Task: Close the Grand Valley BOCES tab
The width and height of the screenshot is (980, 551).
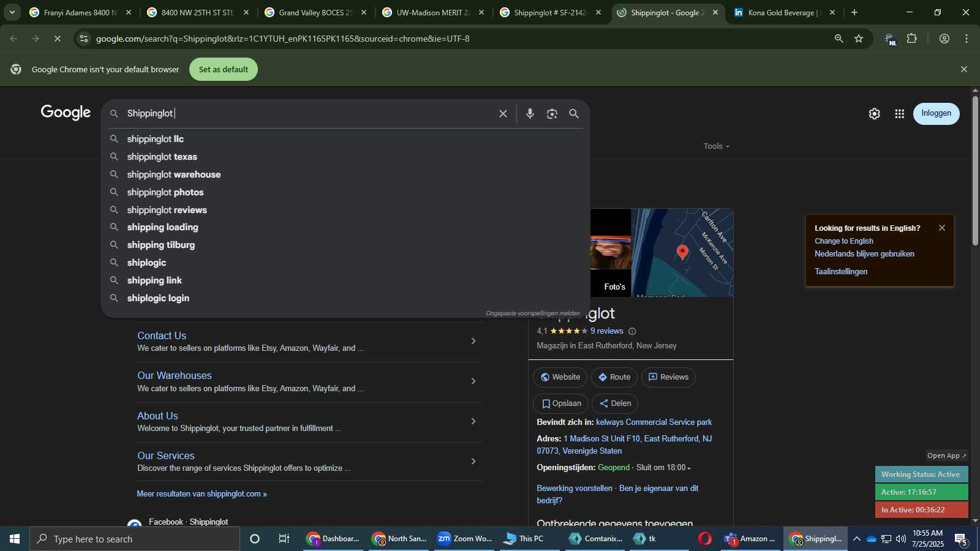Action: click(x=364, y=12)
